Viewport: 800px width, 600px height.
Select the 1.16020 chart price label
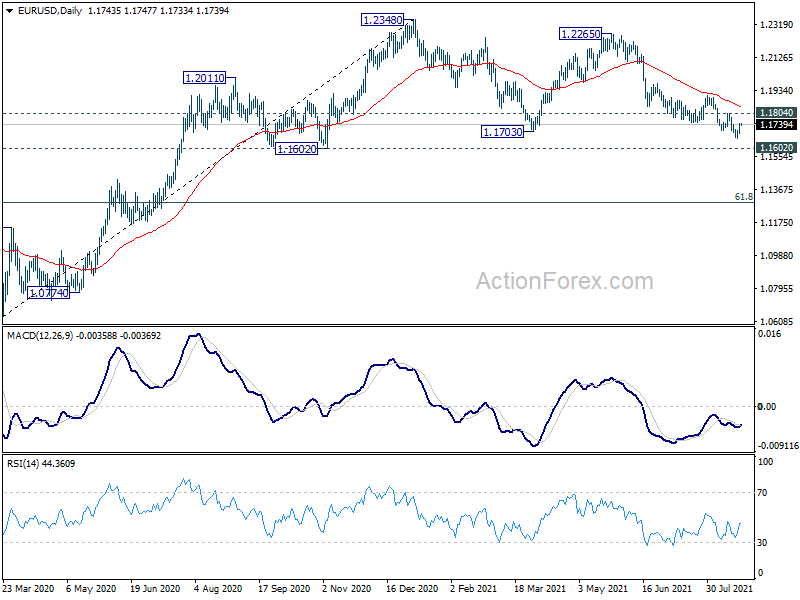point(296,149)
